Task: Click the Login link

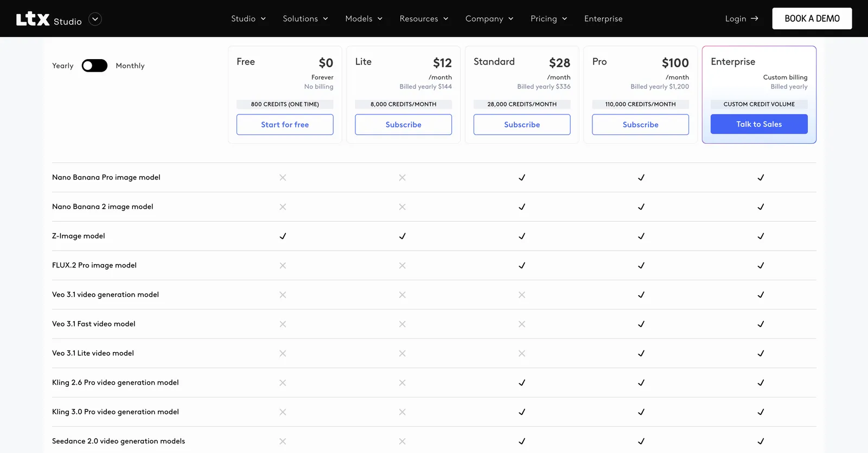Action: coord(742,18)
